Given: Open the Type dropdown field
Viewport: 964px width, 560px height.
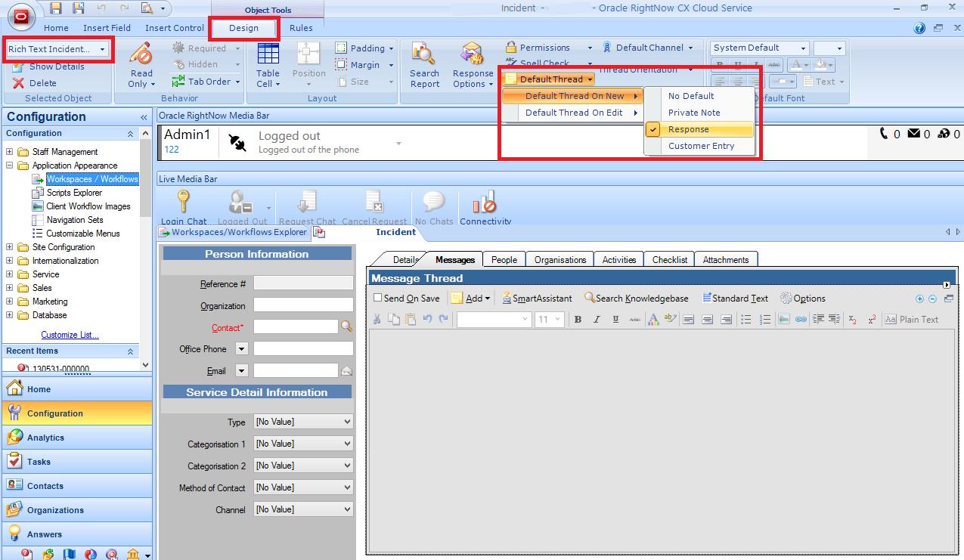Looking at the screenshot, I should 304,422.
